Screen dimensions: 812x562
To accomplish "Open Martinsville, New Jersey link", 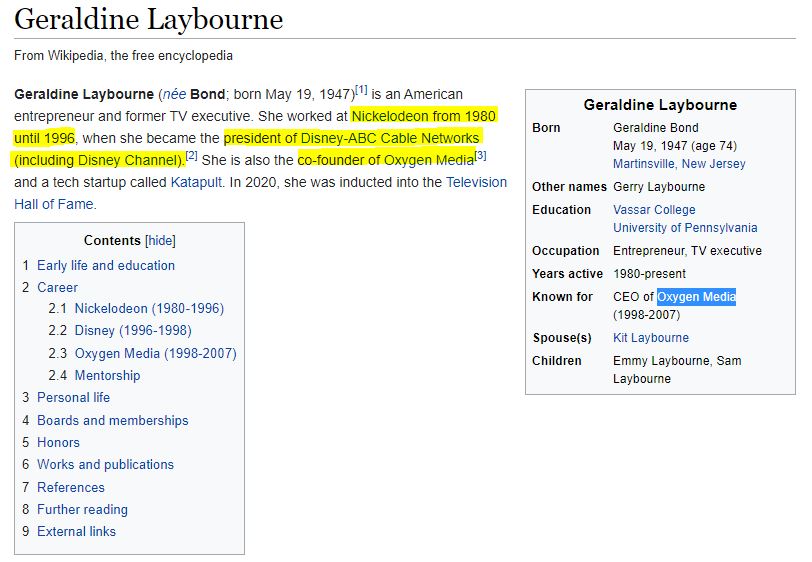I will click(x=679, y=164).
